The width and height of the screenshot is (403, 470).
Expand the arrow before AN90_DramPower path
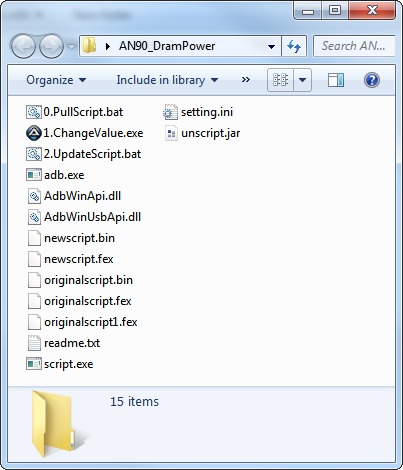coord(108,46)
